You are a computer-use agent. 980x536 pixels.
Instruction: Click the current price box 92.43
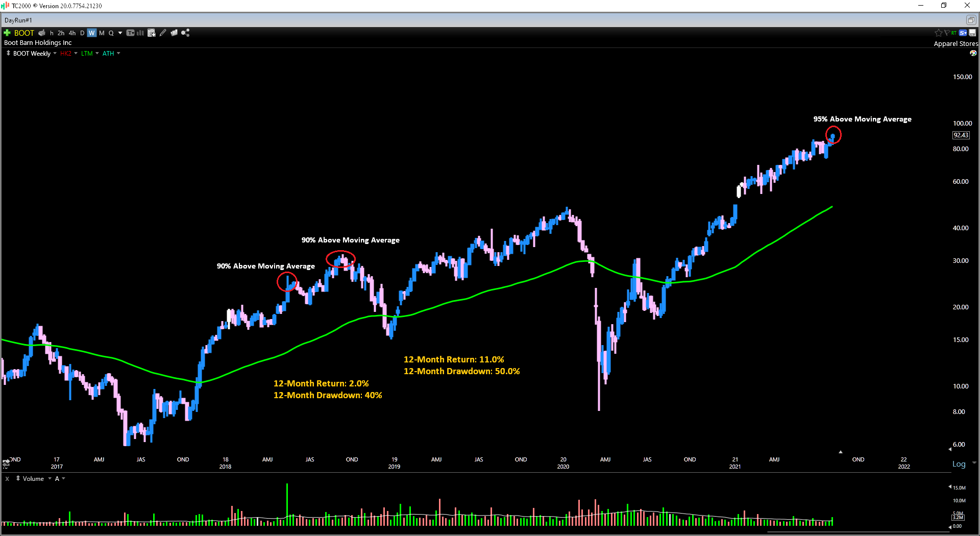click(961, 135)
